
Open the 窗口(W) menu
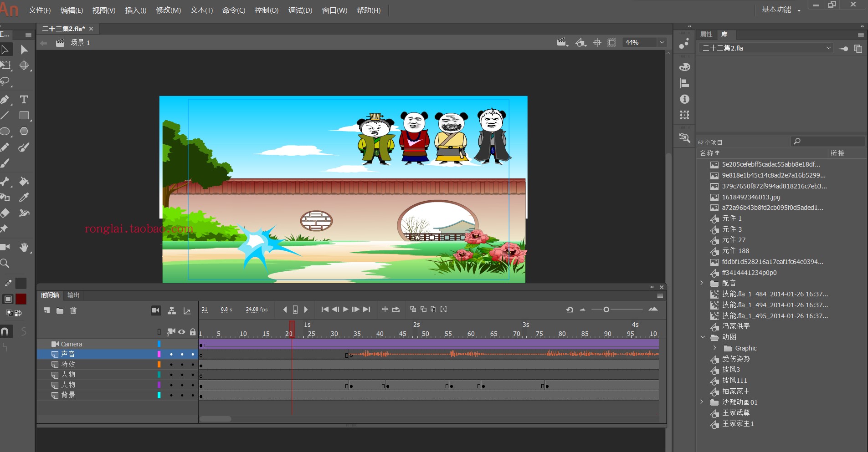[334, 10]
